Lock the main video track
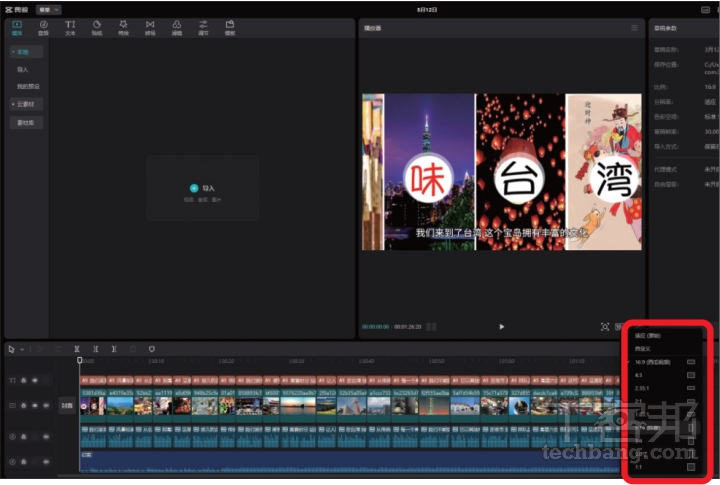Viewport: 720px width, 485px height. pos(24,406)
